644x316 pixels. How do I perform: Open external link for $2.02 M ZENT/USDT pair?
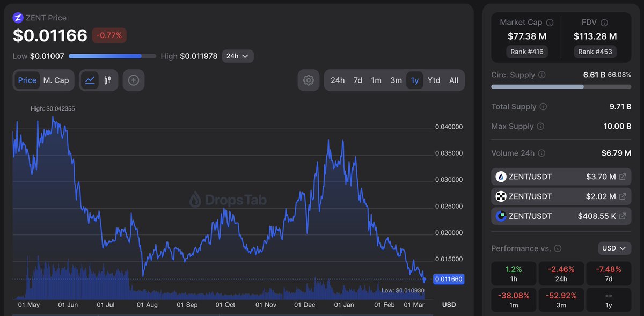(x=623, y=196)
